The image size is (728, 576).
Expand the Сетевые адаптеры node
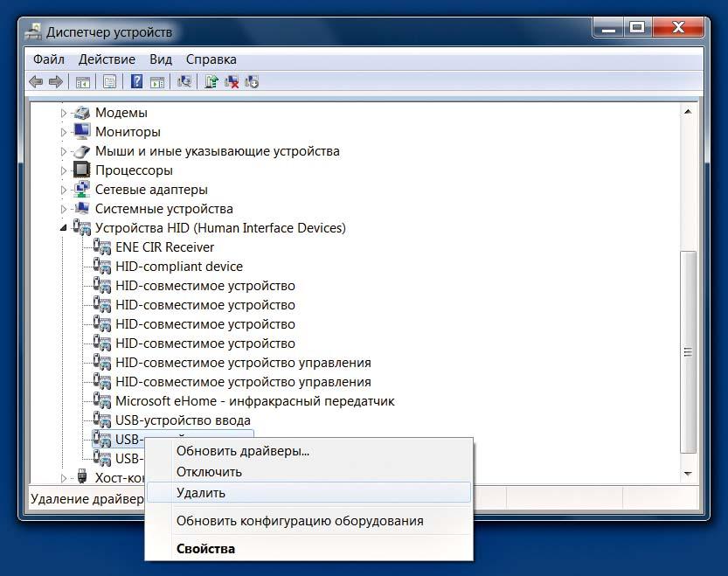pos(64,190)
